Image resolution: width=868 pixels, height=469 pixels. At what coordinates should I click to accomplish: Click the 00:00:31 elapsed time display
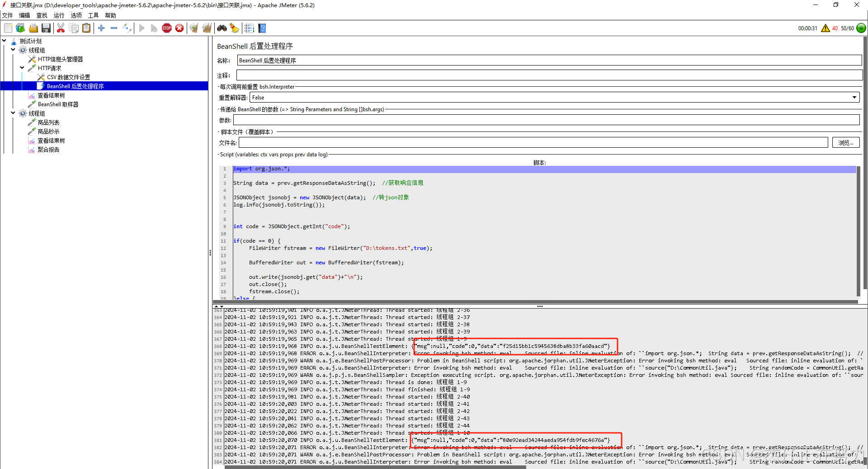807,28
